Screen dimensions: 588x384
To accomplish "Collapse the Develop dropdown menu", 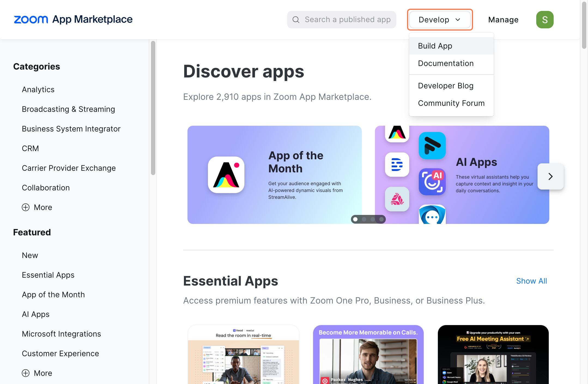I will click(x=440, y=20).
